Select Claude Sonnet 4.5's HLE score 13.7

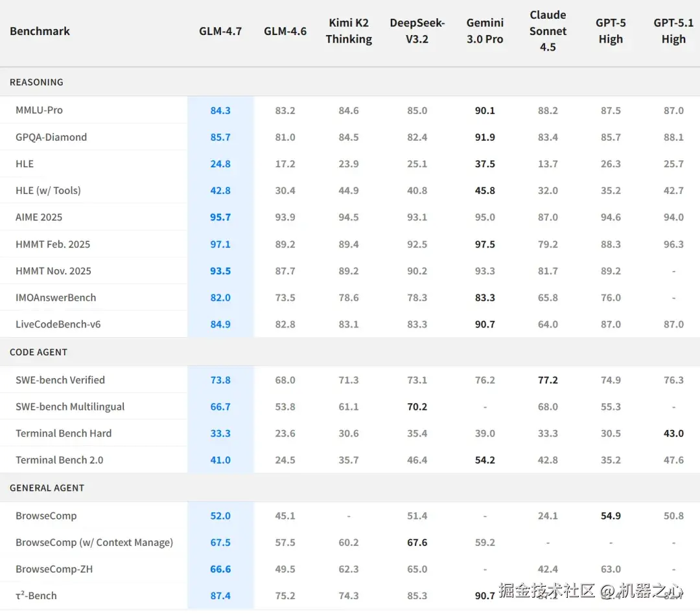tap(548, 164)
